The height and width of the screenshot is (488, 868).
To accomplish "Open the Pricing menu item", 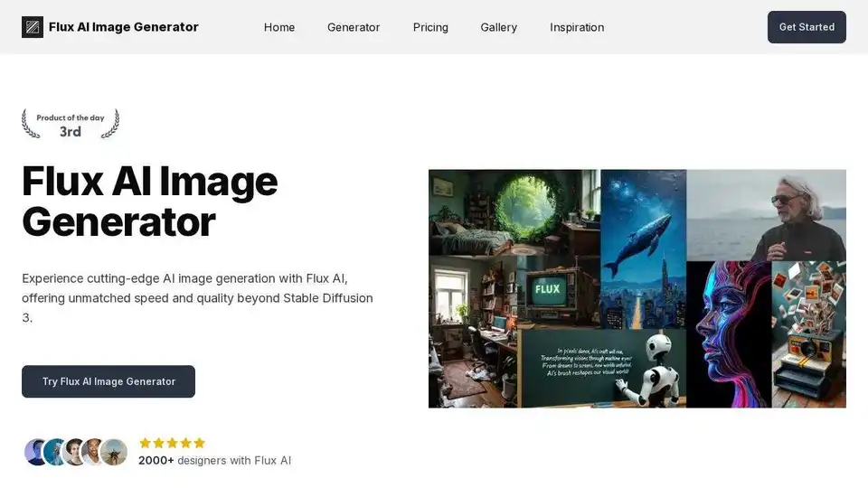I will pyautogui.click(x=430, y=27).
